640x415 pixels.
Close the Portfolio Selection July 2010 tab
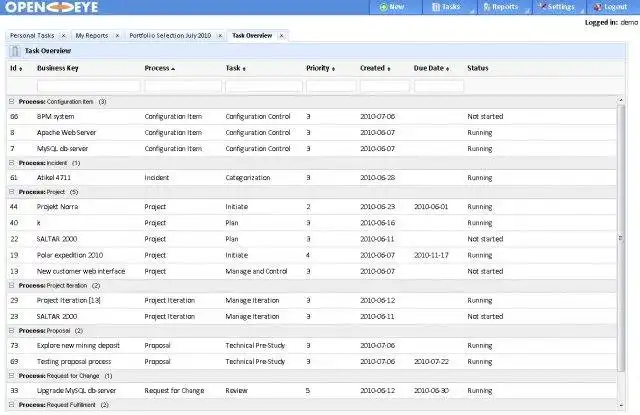click(220, 36)
